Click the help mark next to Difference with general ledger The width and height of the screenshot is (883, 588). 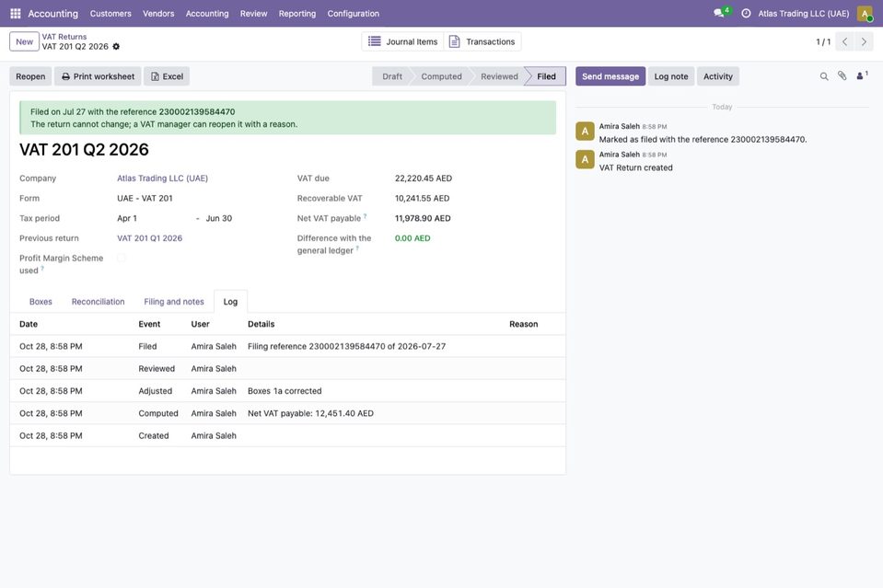click(x=357, y=248)
